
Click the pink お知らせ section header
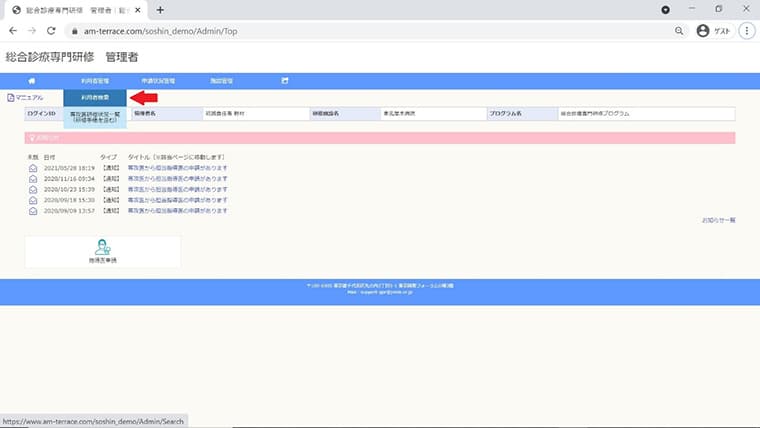coord(380,138)
